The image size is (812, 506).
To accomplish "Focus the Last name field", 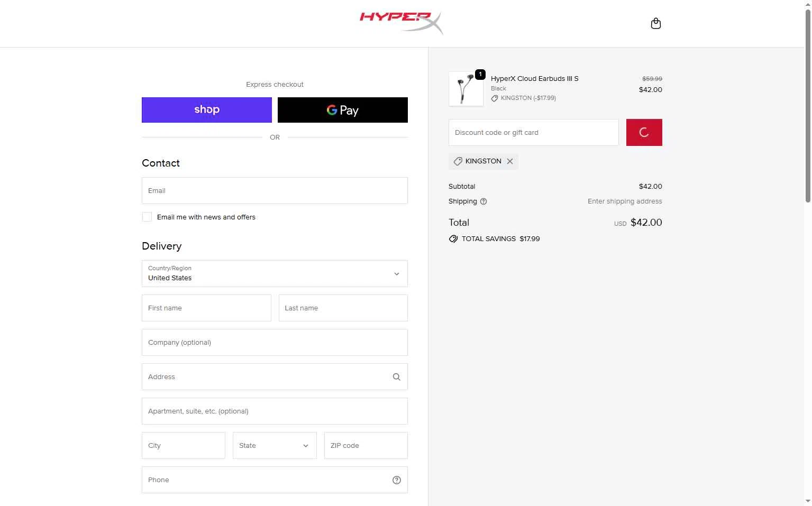I will tap(343, 308).
